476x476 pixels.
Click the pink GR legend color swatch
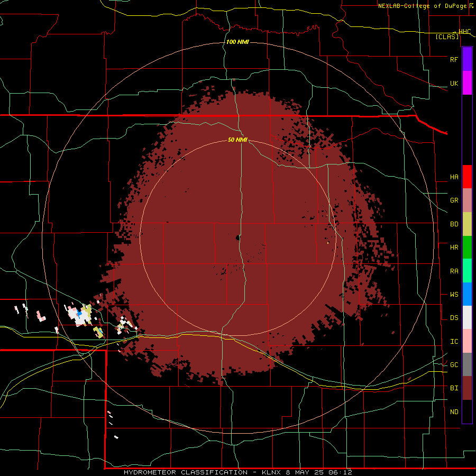467,200
